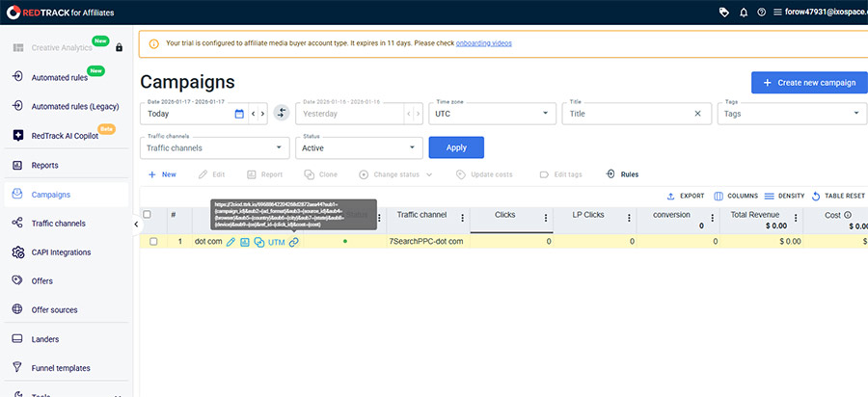The image size is (868, 397).
Task: Click the price tag icon in header
Action: pyautogui.click(x=724, y=12)
